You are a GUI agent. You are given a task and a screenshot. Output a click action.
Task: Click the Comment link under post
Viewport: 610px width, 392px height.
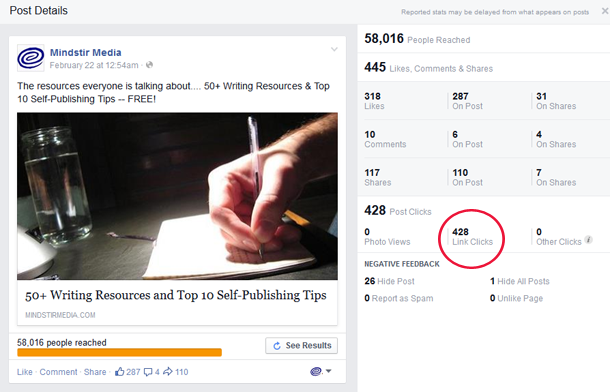tap(58, 372)
